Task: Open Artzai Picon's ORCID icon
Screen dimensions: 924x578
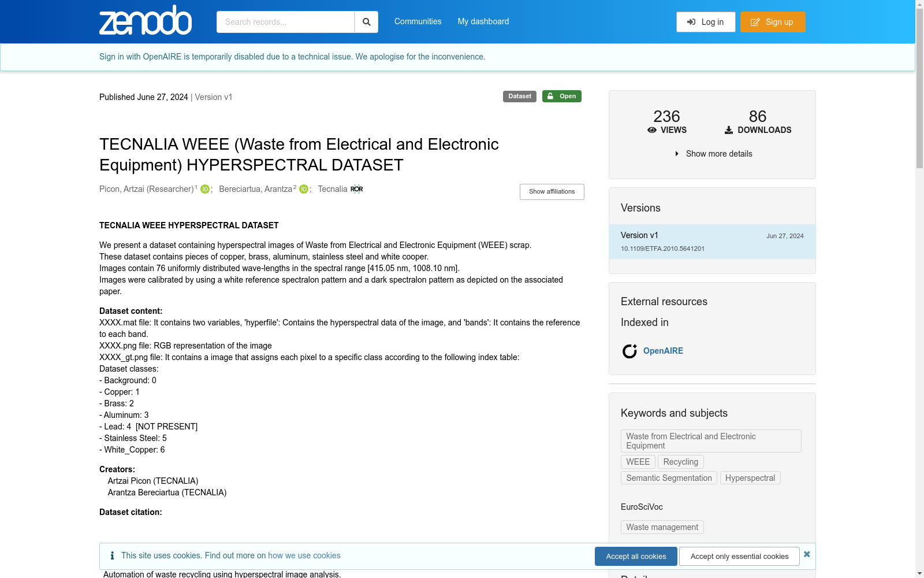Action: point(205,189)
